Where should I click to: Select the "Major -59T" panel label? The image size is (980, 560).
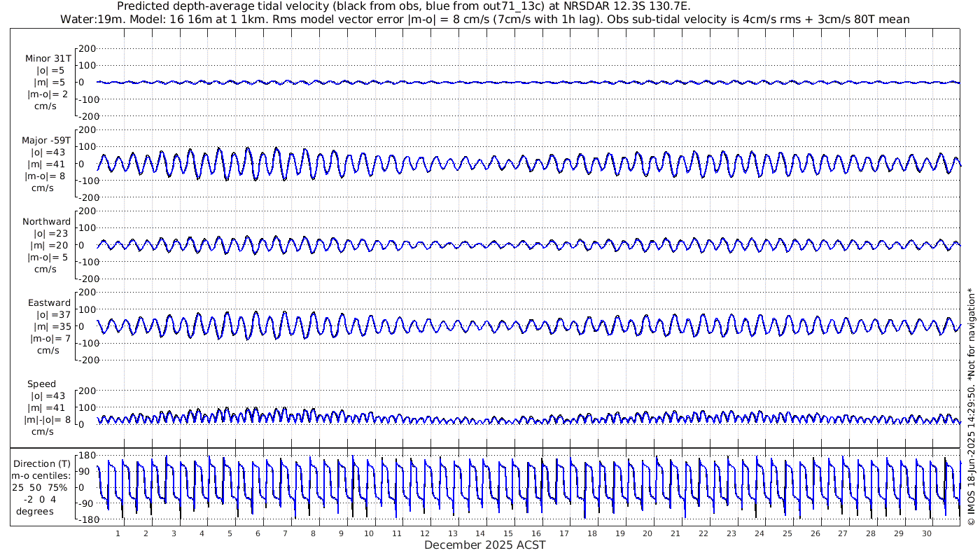click(46, 140)
